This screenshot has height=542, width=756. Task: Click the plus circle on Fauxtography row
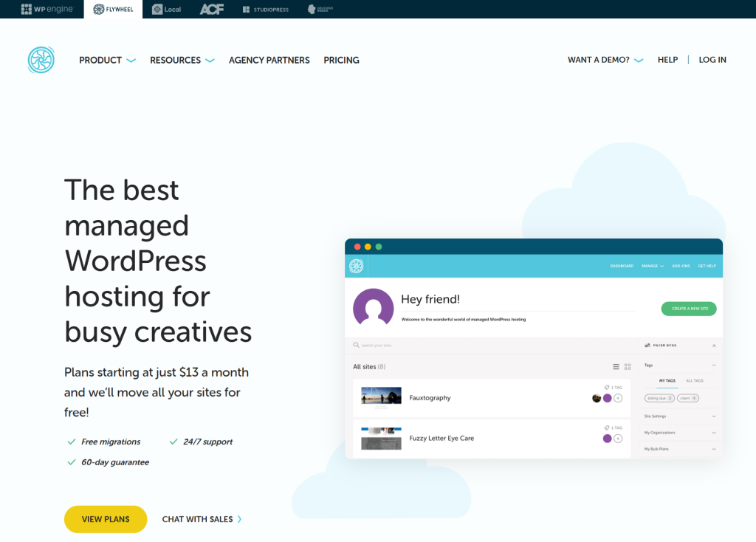tap(618, 398)
